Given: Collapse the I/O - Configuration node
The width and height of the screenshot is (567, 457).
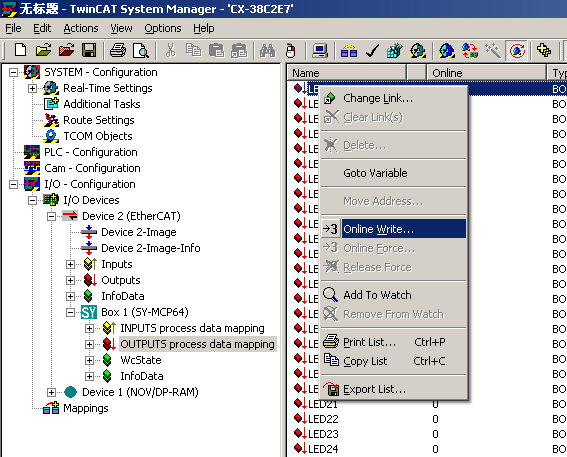Looking at the screenshot, I should (13, 184).
